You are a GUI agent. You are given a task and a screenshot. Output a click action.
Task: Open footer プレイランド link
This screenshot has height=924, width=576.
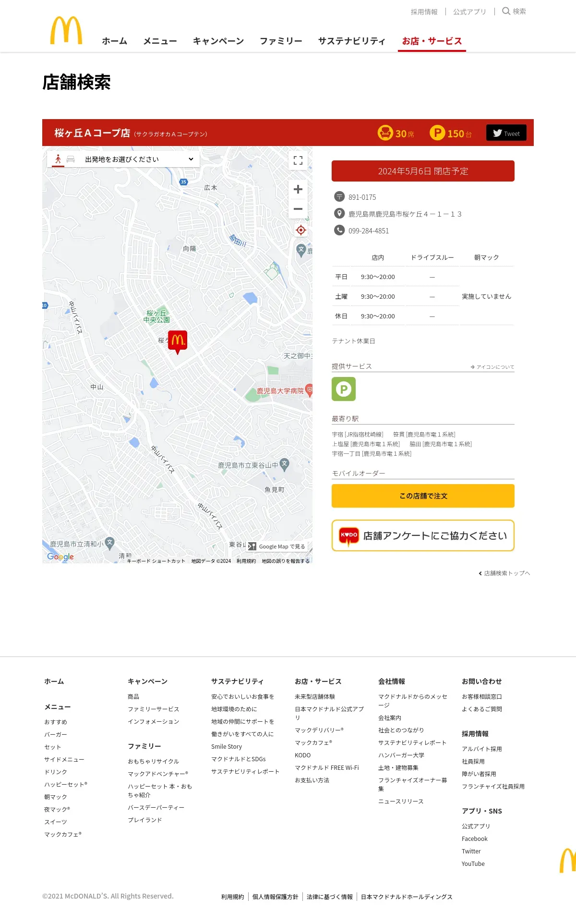point(145,820)
